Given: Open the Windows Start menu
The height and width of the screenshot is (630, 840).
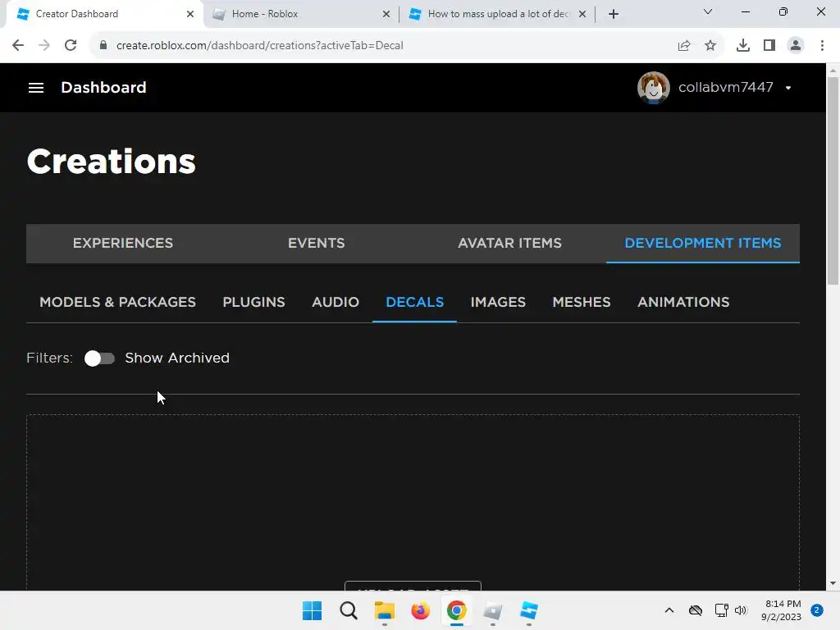Looking at the screenshot, I should (x=312, y=610).
